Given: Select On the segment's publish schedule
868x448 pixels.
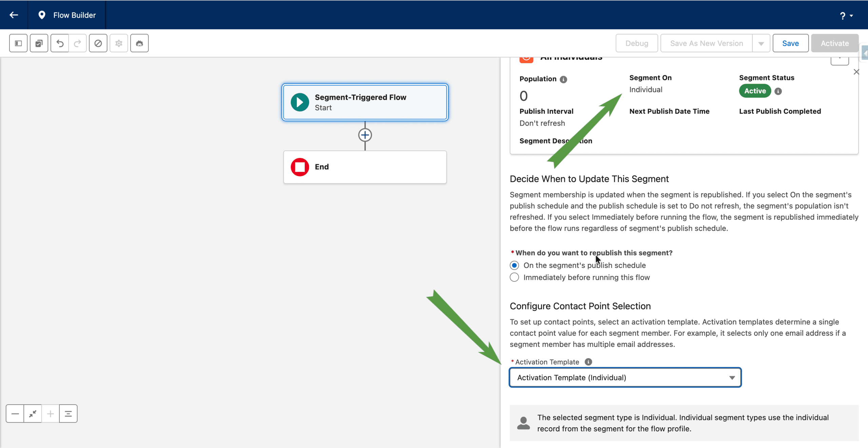Looking at the screenshot, I should pyautogui.click(x=514, y=265).
